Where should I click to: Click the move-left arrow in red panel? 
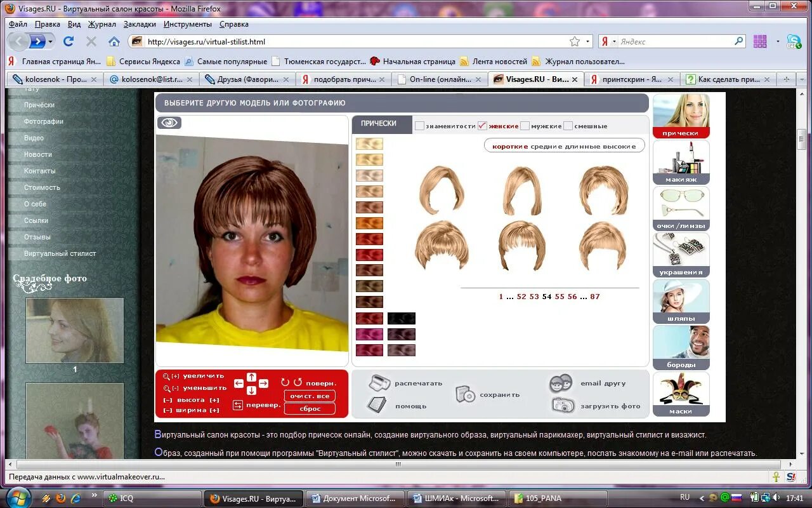(x=239, y=384)
